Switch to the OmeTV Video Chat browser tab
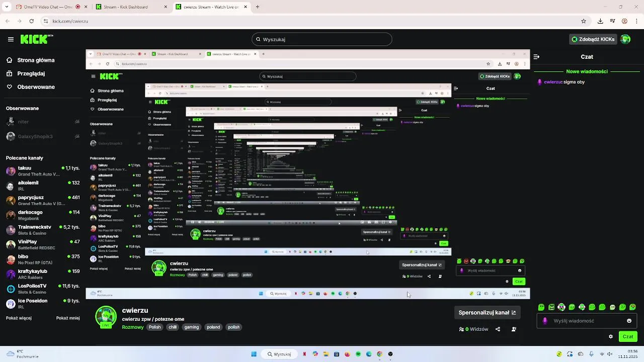 point(48,7)
